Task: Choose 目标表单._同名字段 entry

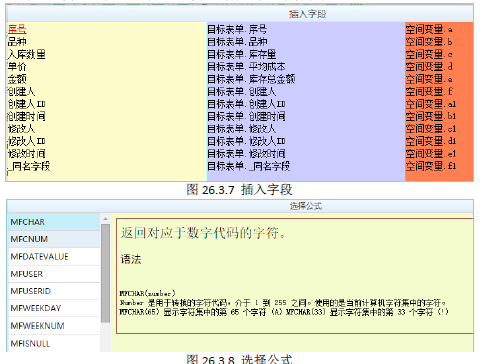Action: click(249, 166)
